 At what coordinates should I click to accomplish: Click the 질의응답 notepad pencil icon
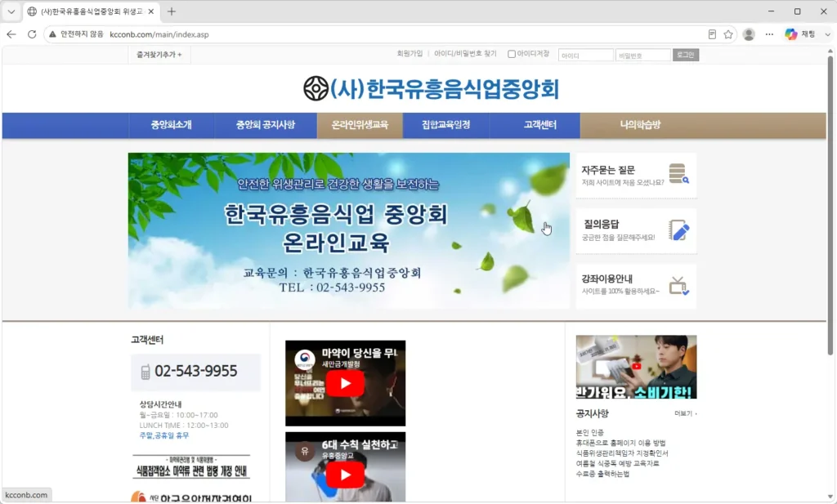(678, 230)
